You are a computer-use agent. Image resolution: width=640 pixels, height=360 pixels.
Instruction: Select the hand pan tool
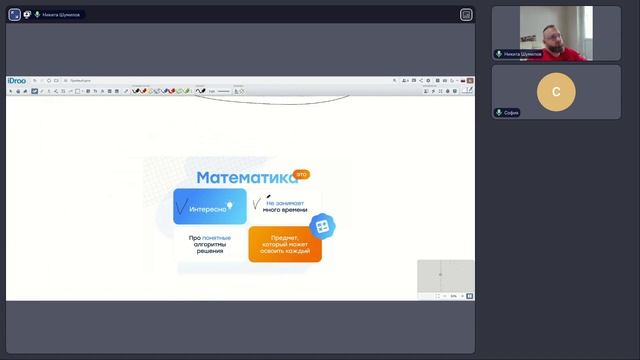[x=18, y=91]
